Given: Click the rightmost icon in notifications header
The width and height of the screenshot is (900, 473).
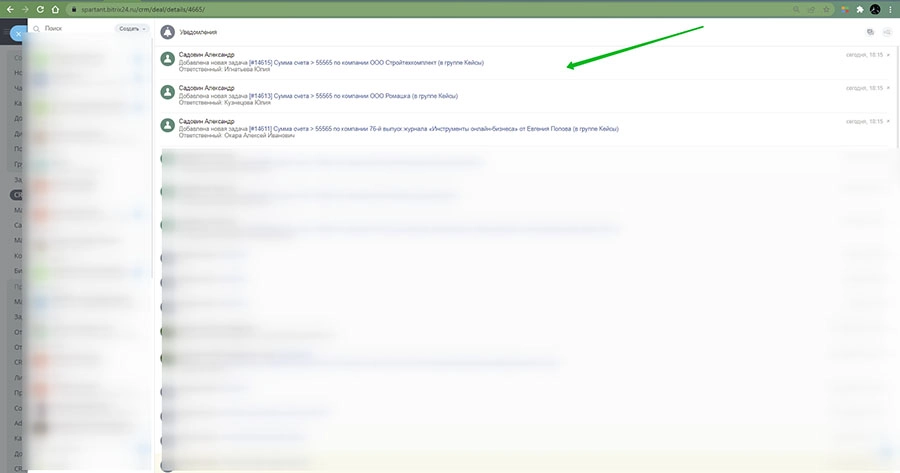Looking at the screenshot, I should coord(886,32).
